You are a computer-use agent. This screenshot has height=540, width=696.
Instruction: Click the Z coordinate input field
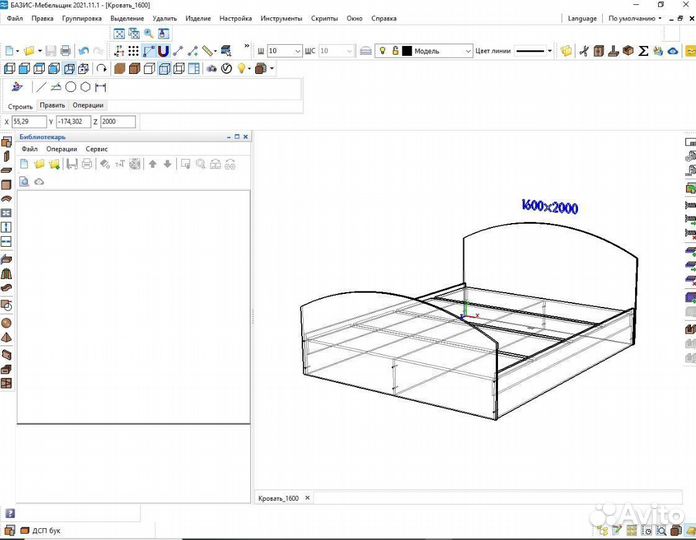(x=117, y=121)
